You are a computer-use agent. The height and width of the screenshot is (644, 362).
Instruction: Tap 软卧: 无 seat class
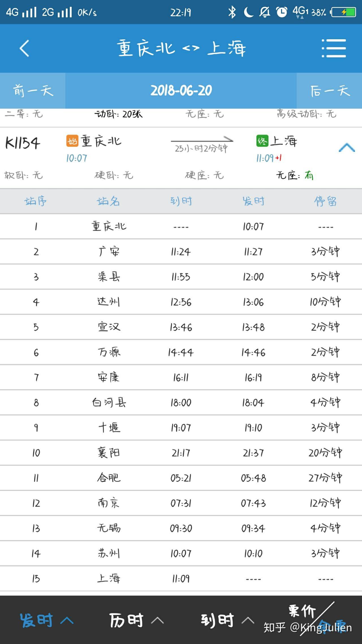point(23,175)
